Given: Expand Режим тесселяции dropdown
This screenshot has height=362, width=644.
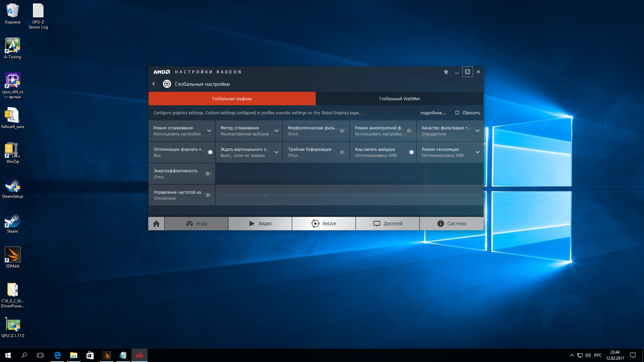Looking at the screenshot, I should (x=477, y=152).
